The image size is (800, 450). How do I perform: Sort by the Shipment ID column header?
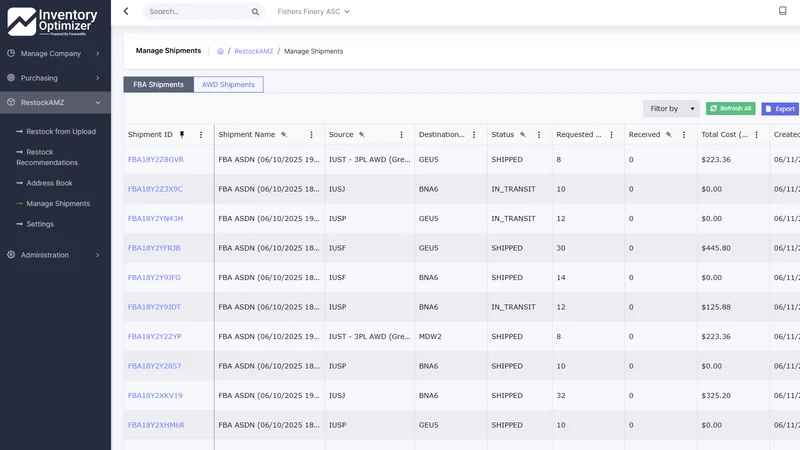[150, 135]
